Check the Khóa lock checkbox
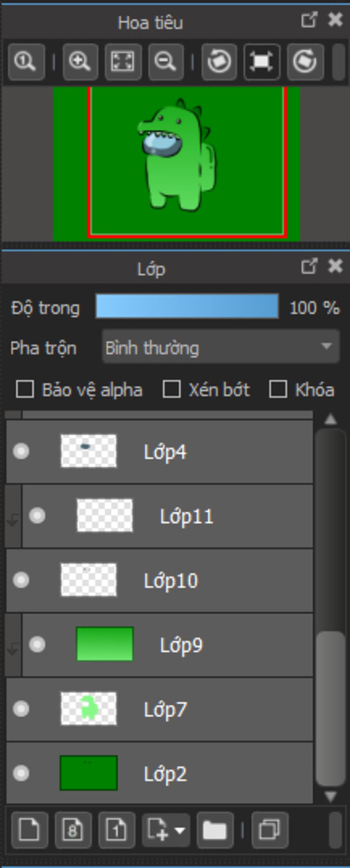The width and height of the screenshot is (350, 868). 278,389
